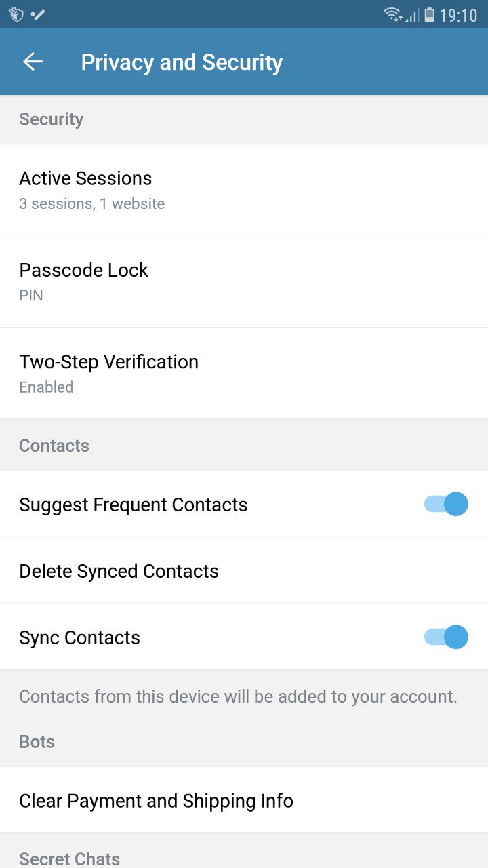Tap the Wi-Fi status icon
The image size is (488, 868).
coord(392,15)
